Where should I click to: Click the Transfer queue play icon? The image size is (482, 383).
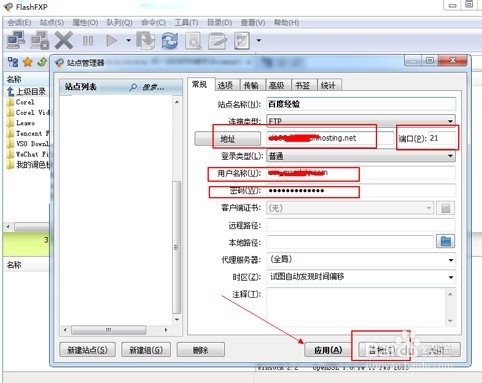tap(112, 41)
